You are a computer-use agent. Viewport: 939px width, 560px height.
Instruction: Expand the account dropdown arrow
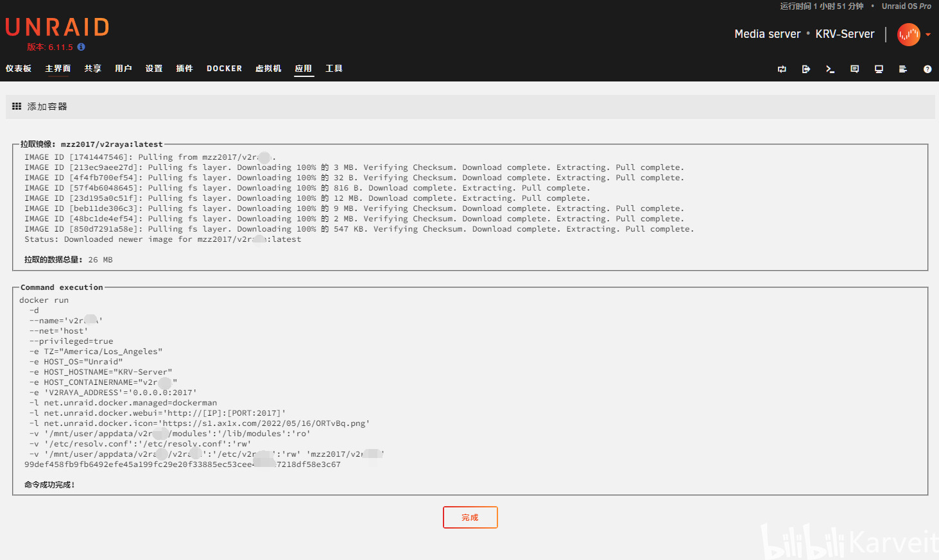[x=928, y=35]
